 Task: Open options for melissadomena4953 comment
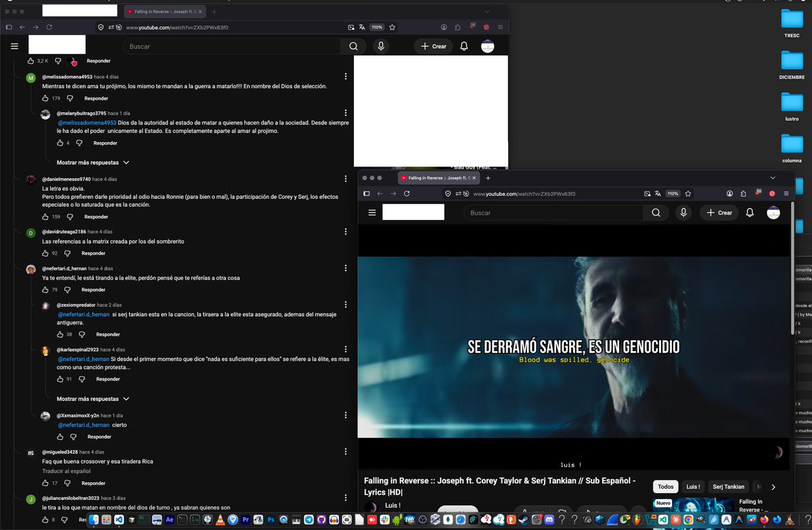click(346, 76)
